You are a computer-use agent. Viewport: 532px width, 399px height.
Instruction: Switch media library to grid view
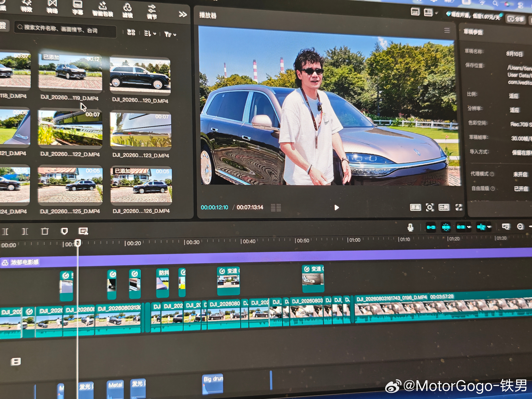click(x=131, y=32)
